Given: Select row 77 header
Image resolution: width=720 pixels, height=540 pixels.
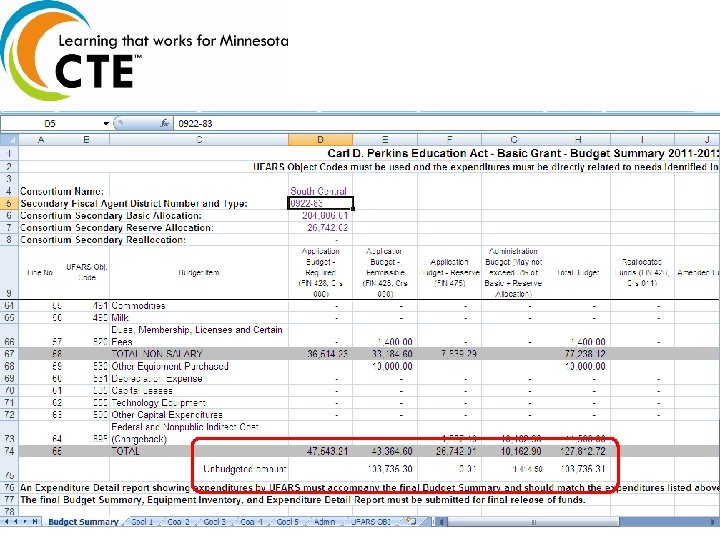Looking at the screenshot, I should click(9, 500).
